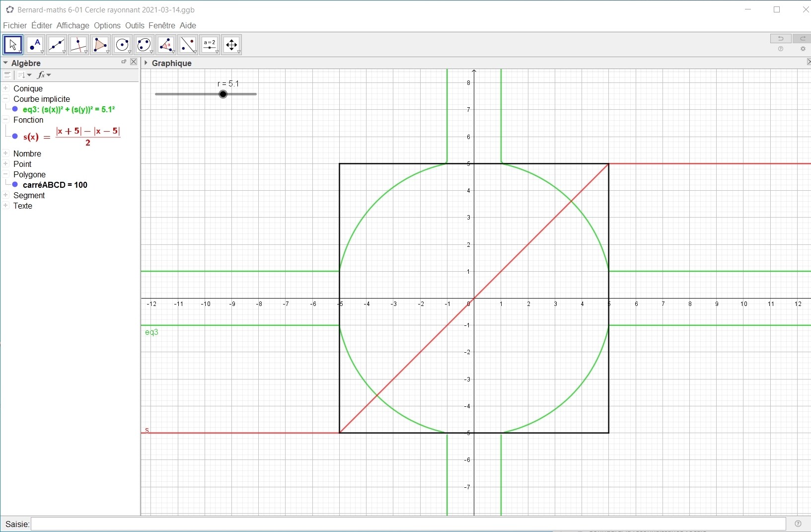The width and height of the screenshot is (811, 532).
Task: Click the Redo arrow button
Action: click(x=802, y=39)
